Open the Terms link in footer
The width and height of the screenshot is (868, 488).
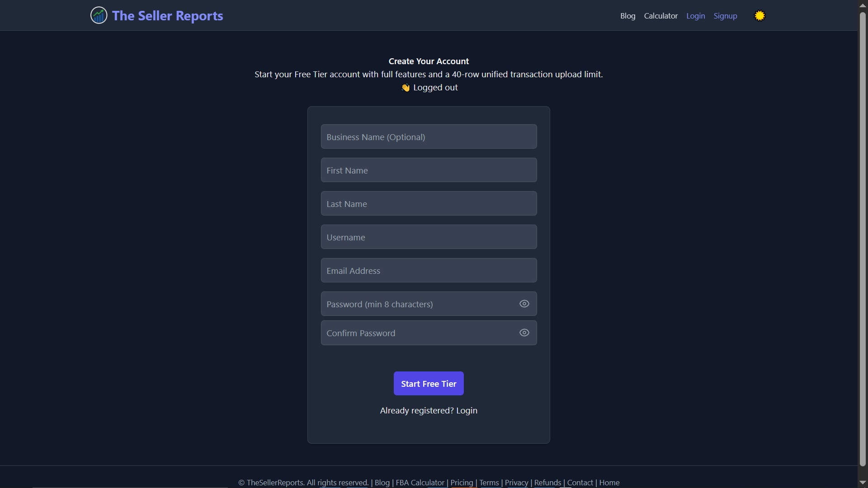489,483
